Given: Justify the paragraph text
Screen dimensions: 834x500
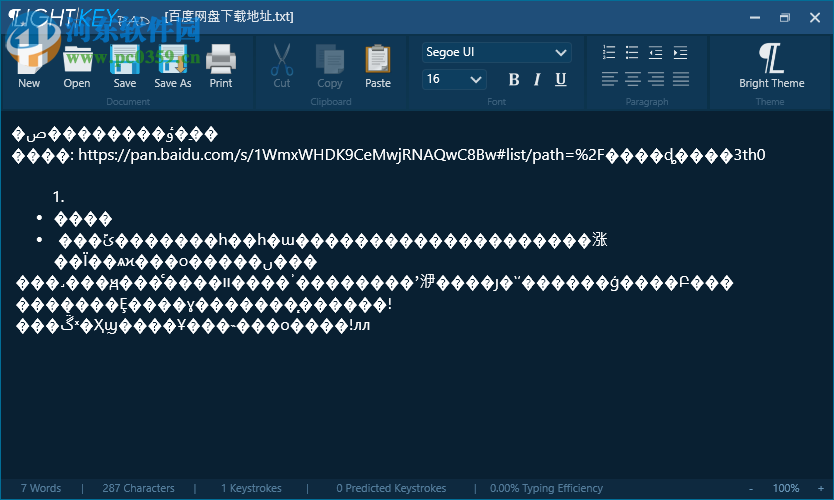Looking at the screenshot, I should pos(681,79).
